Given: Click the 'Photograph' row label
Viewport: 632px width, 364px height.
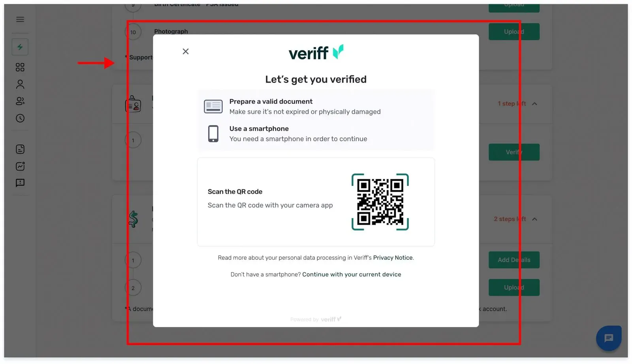Looking at the screenshot, I should click(171, 31).
